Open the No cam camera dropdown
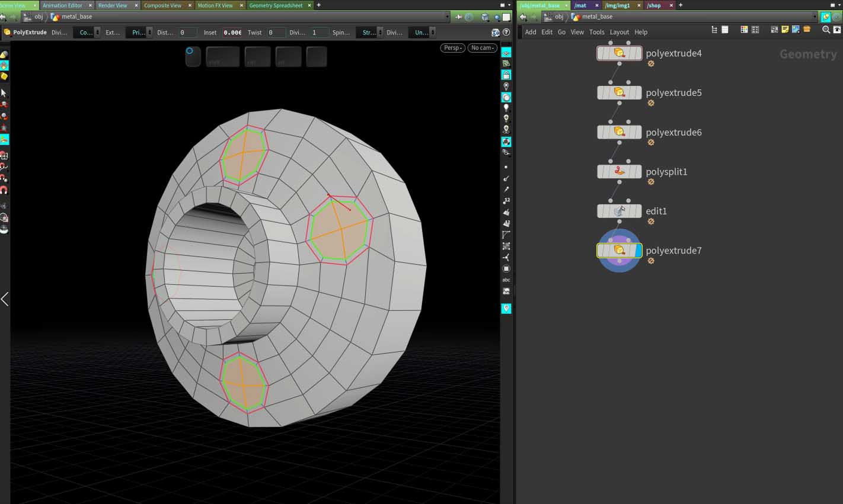The image size is (843, 504). [482, 48]
